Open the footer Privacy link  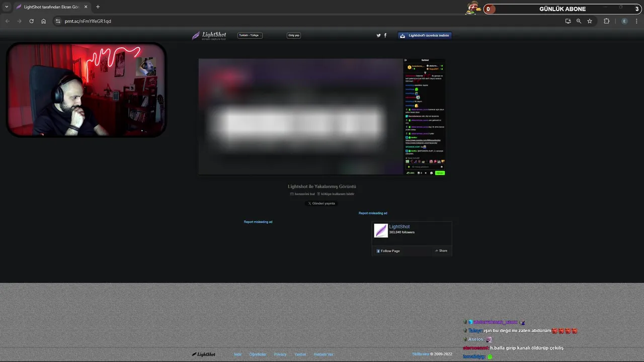click(x=280, y=354)
